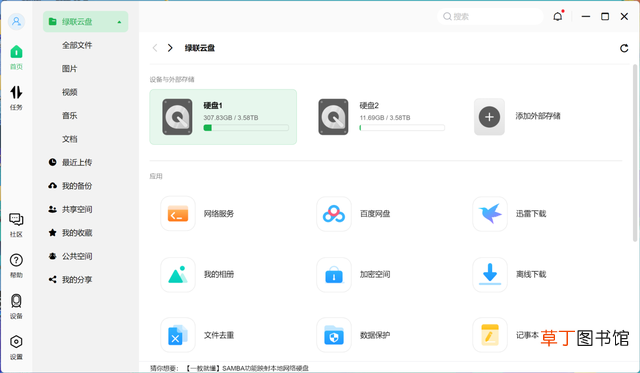Click the 离线下载 label
This screenshot has width=640, height=373.
(531, 274)
